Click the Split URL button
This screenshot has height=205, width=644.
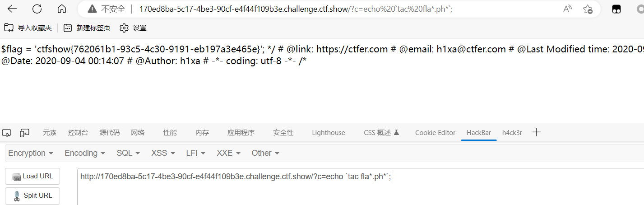pos(32,196)
